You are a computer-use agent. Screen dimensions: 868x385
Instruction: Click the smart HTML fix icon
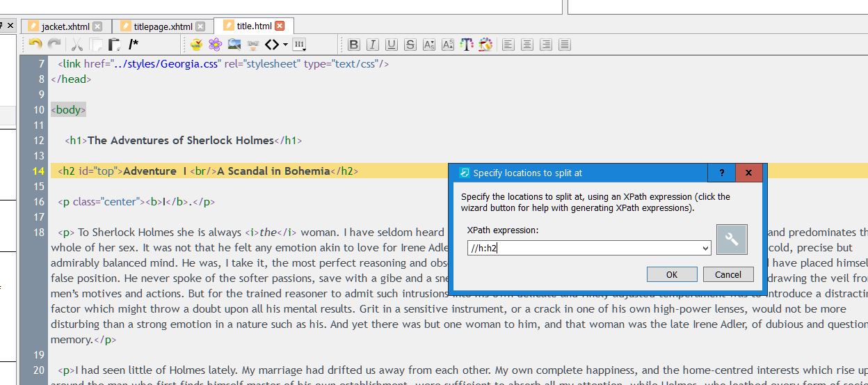pyautogui.click(x=196, y=45)
